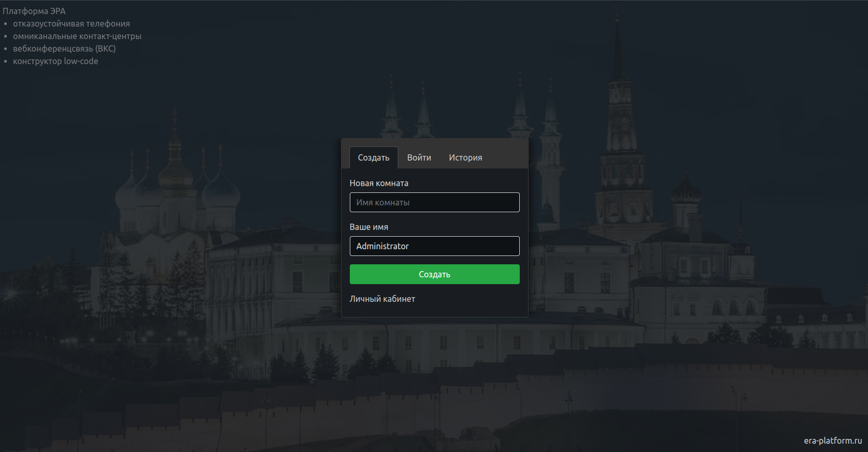Click the text вебконференцсвязь (ВКС)

64,48
